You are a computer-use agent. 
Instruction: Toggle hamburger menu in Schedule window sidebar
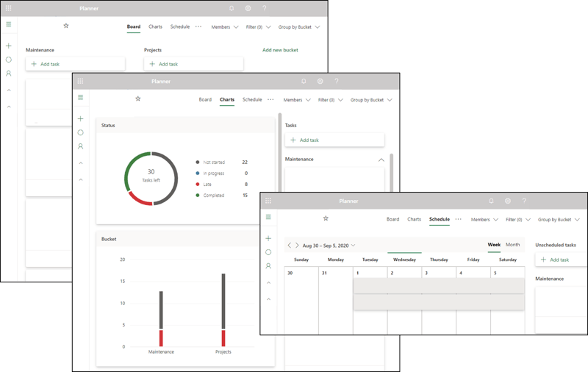[268, 217]
